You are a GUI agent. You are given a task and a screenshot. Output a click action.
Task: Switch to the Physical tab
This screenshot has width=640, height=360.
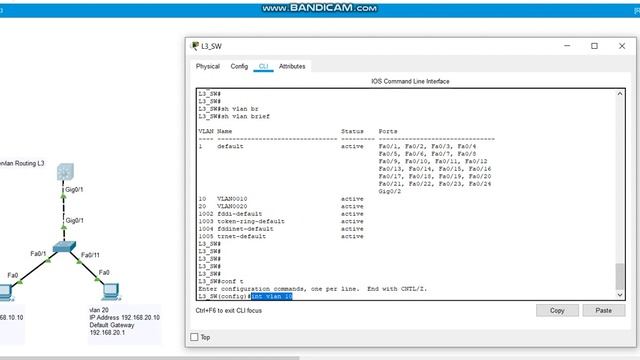tap(207, 66)
